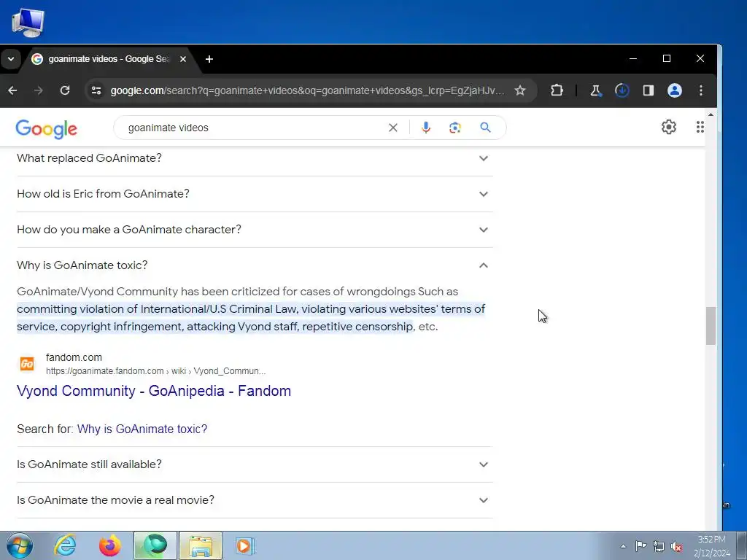The image size is (747, 560).
Task: Click the browser forward arrow
Action: click(39, 90)
